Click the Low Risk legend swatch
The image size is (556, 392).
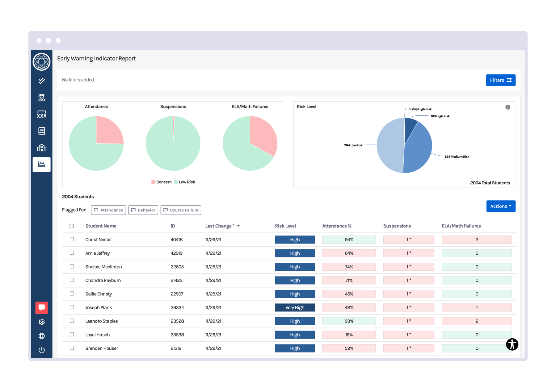point(176,182)
